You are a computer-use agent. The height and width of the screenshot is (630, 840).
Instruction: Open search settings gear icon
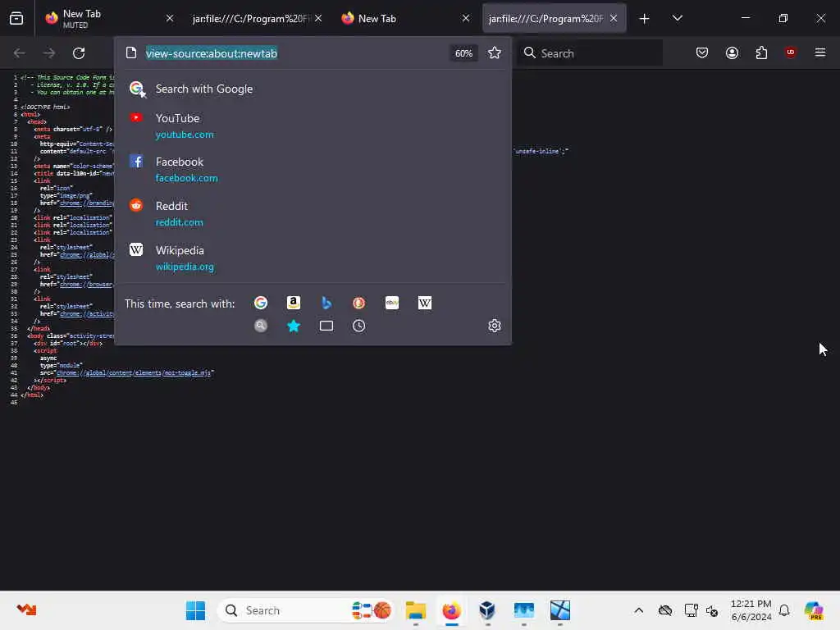pos(495,326)
